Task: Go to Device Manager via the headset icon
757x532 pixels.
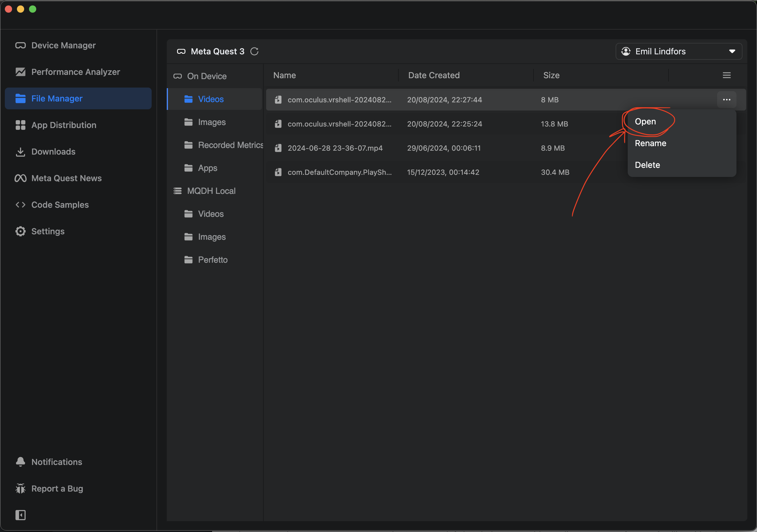Action: [x=21, y=46]
